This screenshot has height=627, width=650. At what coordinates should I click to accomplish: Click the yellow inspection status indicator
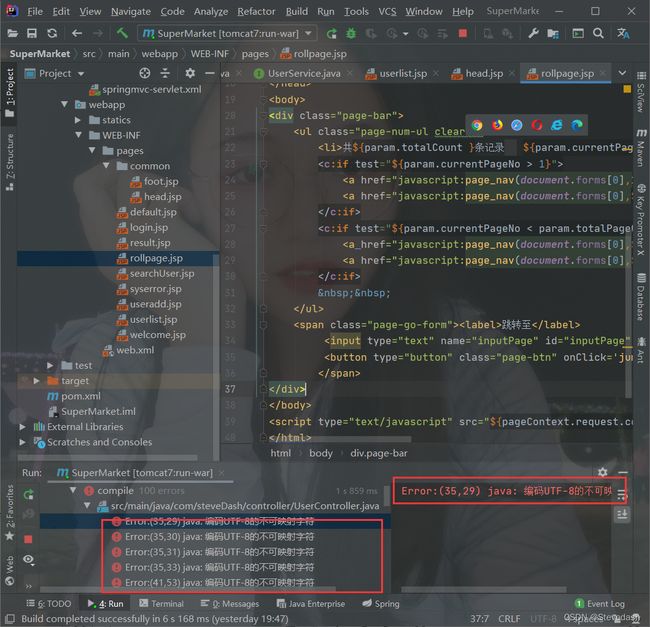point(627,89)
